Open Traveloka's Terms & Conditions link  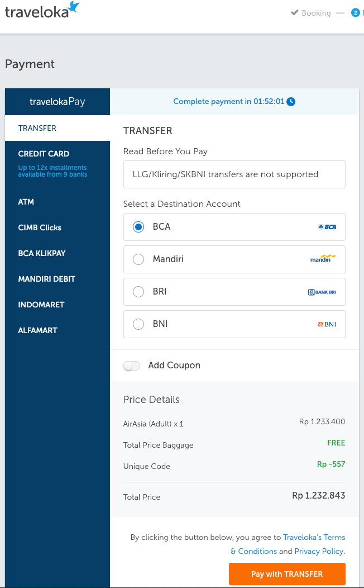click(314, 537)
